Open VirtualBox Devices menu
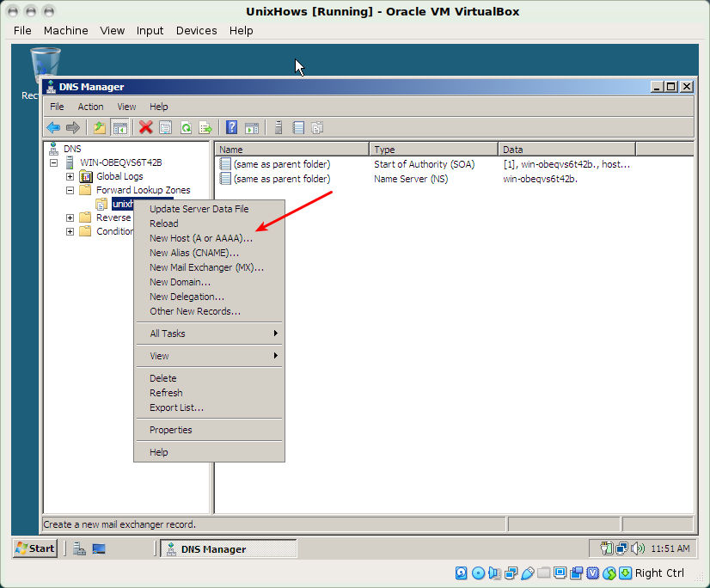710x588 pixels. click(x=197, y=31)
